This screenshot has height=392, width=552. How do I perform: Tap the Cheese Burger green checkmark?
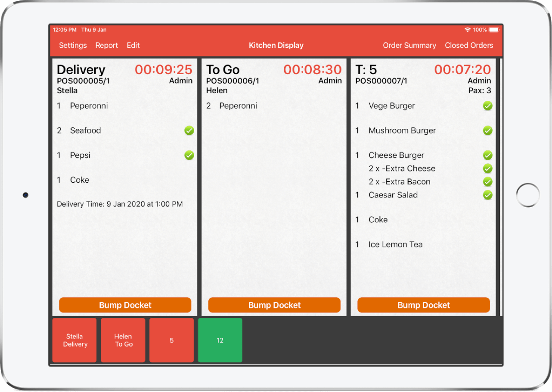point(487,155)
